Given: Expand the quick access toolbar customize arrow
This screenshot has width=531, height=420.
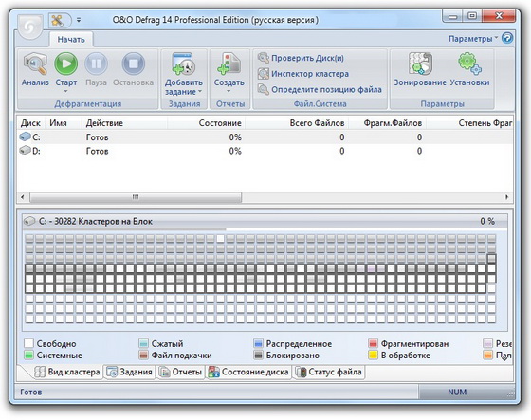Looking at the screenshot, I should 79,20.
